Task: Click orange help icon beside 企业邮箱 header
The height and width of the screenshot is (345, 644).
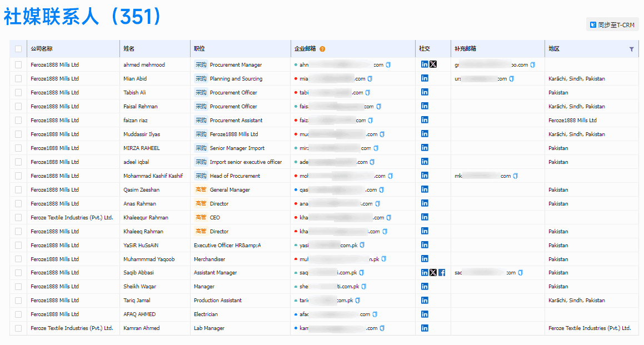Action: click(x=322, y=49)
